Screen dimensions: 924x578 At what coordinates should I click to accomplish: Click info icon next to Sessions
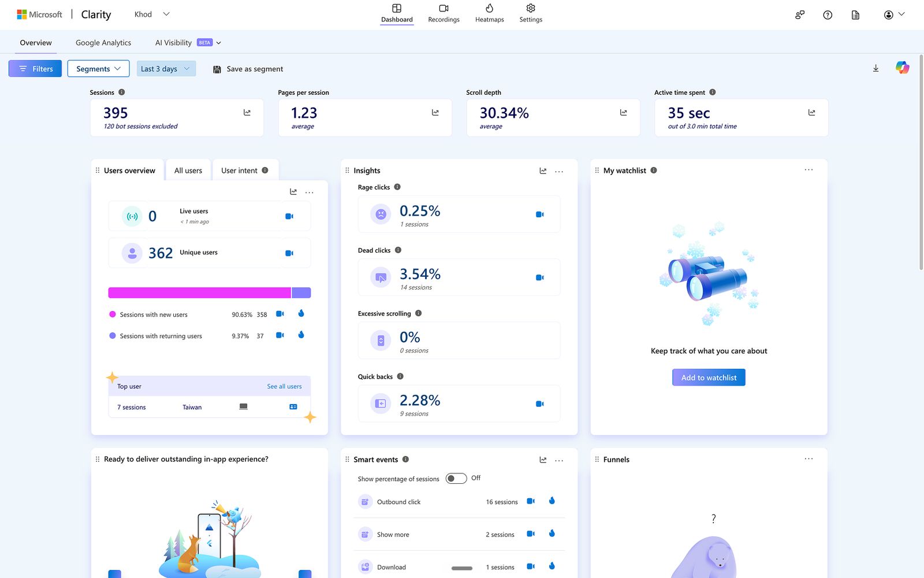click(x=122, y=92)
